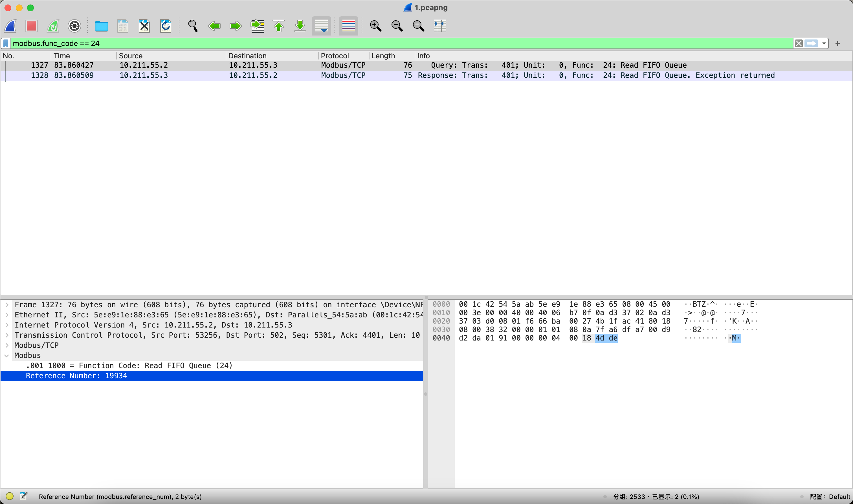Stop capture with the red square icon
Viewport: 853px width, 504px height.
(32, 26)
